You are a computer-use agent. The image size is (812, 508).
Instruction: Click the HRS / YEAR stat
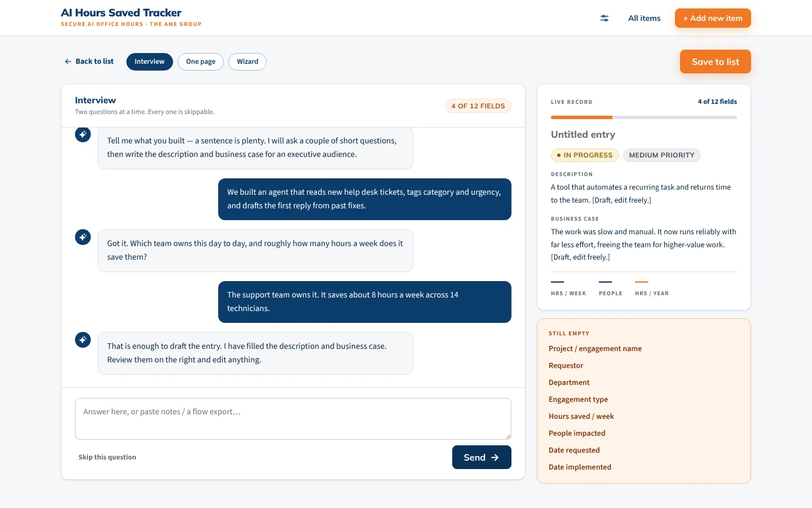coord(652,288)
